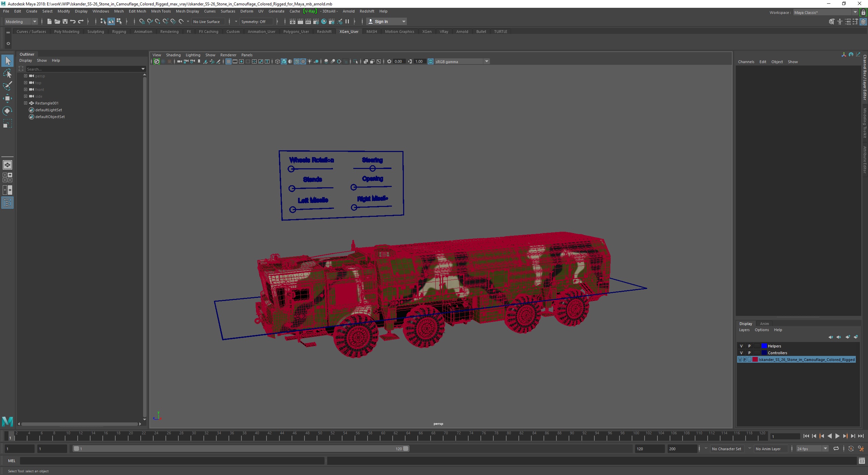The image size is (868, 475).
Task: Click the Go to end of playback button
Action: click(861, 436)
